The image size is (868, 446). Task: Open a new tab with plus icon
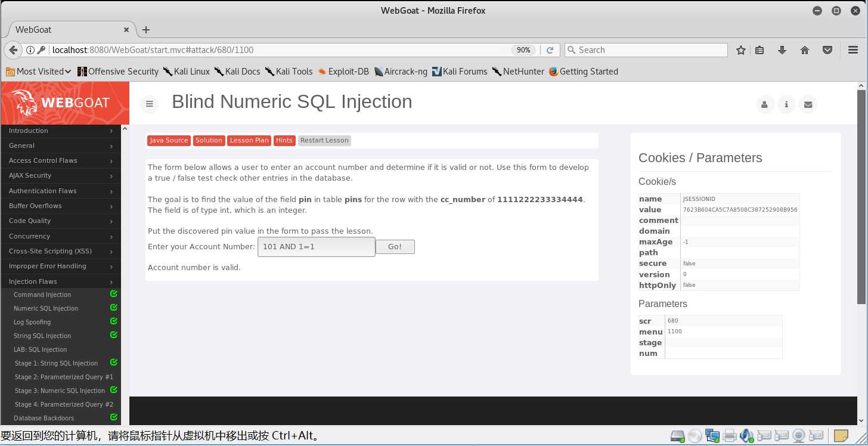pyautogui.click(x=146, y=29)
